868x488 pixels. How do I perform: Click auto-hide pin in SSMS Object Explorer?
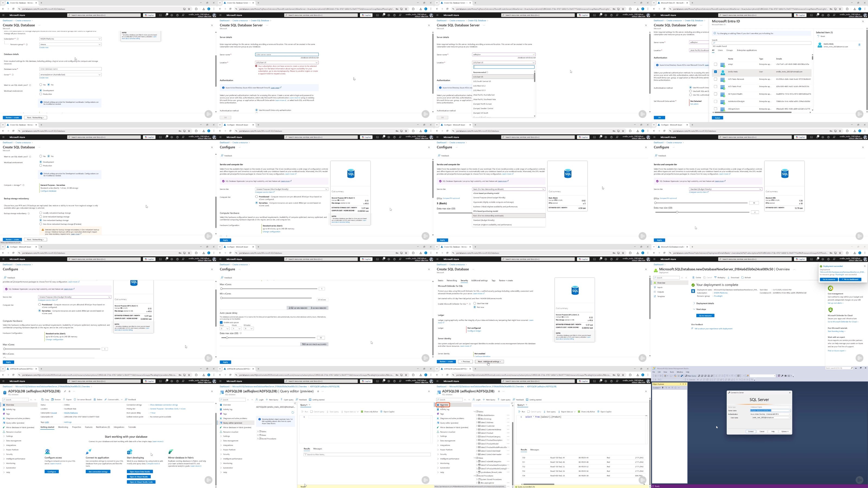pos(683,384)
